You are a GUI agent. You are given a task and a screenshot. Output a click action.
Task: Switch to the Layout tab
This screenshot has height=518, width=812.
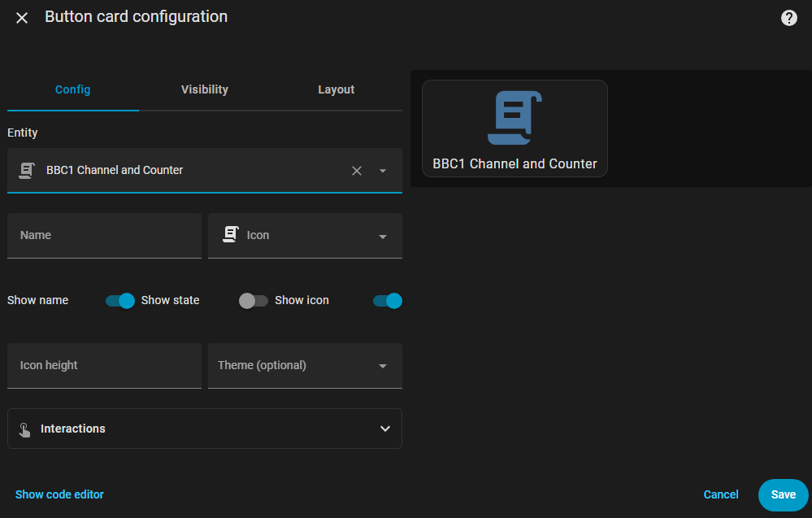(x=336, y=89)
